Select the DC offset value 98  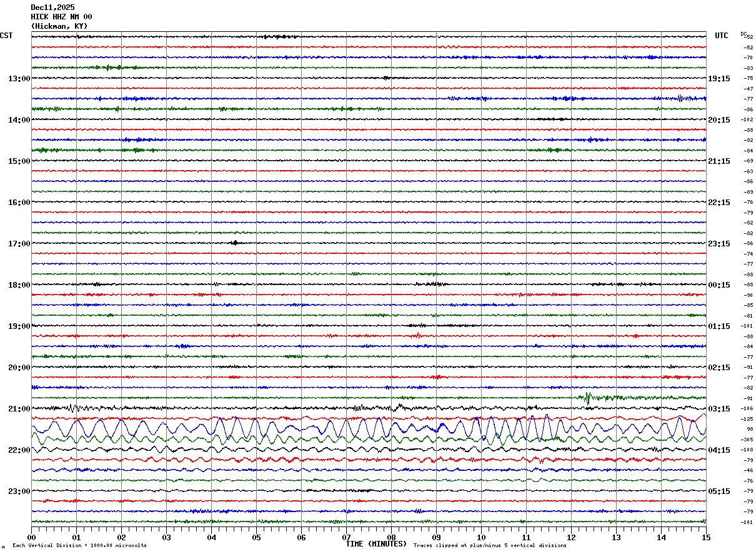750,429
